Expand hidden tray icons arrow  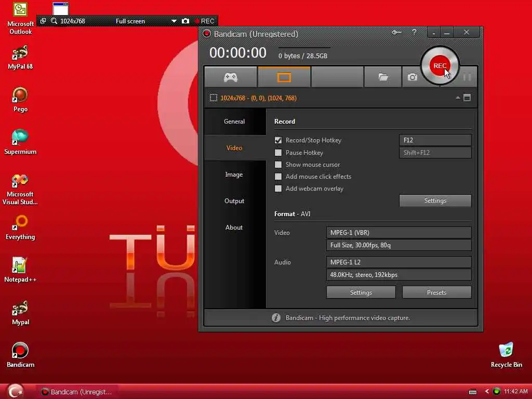coord(487,392)
